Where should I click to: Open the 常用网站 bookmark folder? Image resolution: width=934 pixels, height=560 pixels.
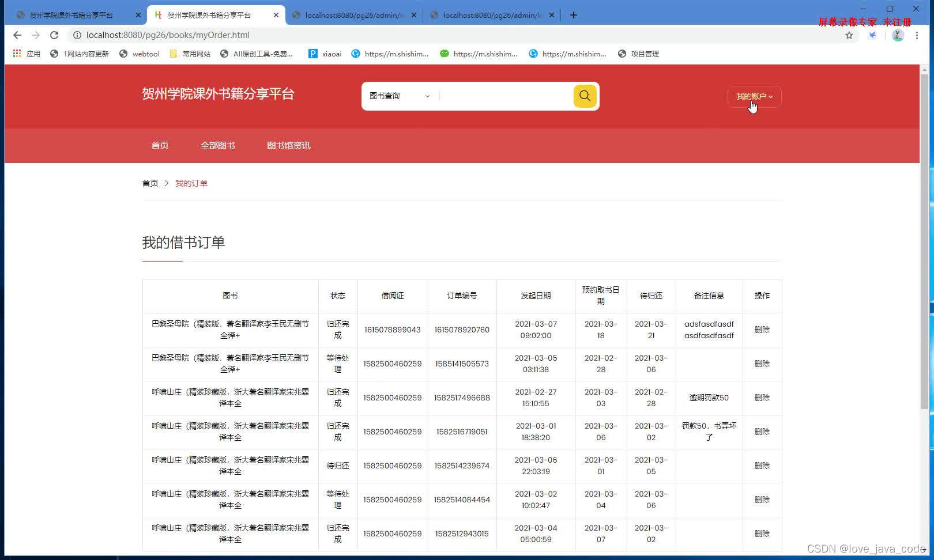point(190,54)
